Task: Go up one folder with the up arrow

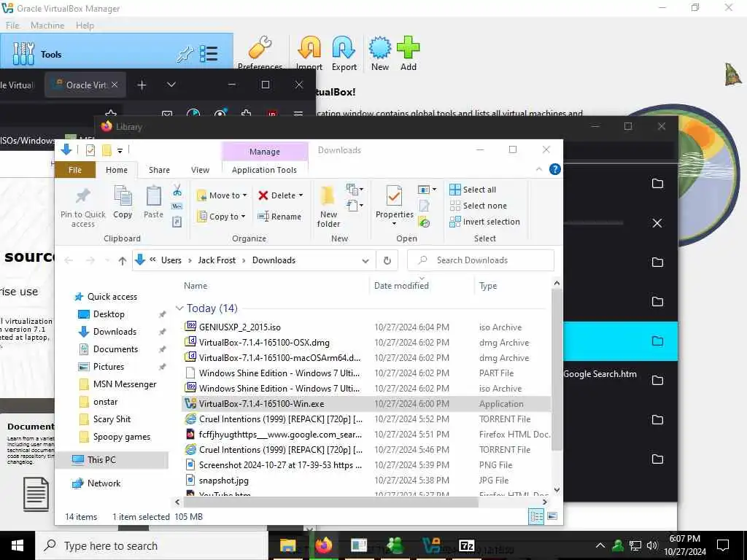Action: pos(123,260)
